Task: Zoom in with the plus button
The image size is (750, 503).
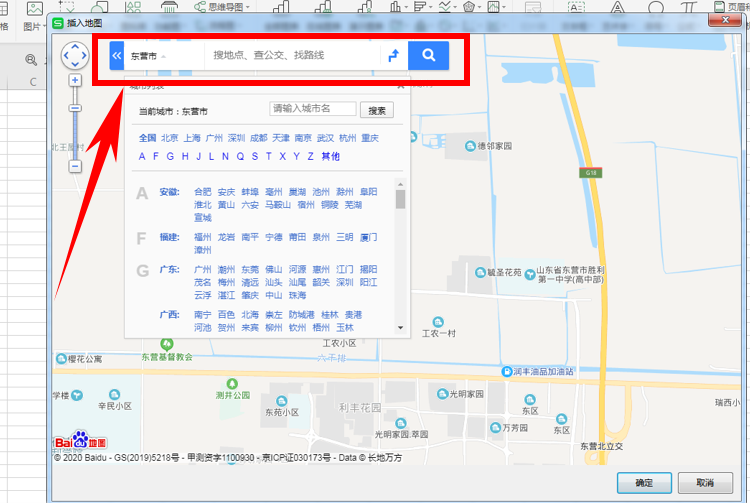Action: 75,80
